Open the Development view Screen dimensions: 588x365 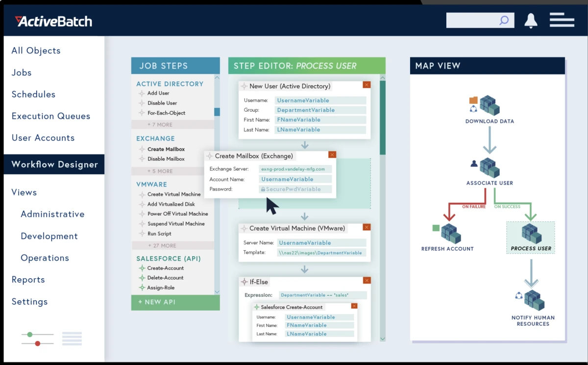[x=49, y=236]
